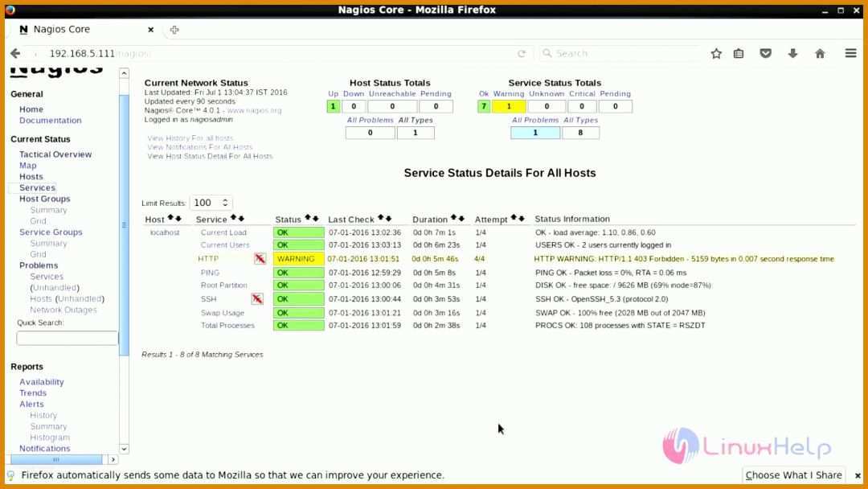Click the green Ok count 7 box
Screen dimensions: 868x489
click(484, 106)
